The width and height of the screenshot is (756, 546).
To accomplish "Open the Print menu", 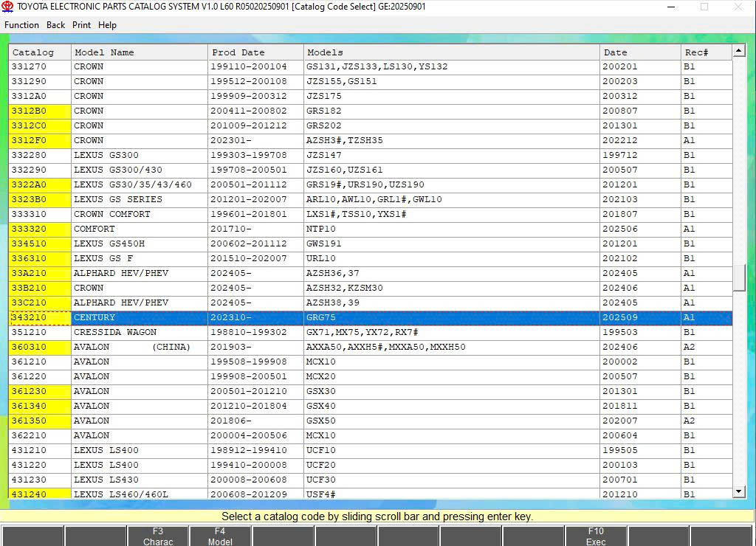I will (81, 25).
